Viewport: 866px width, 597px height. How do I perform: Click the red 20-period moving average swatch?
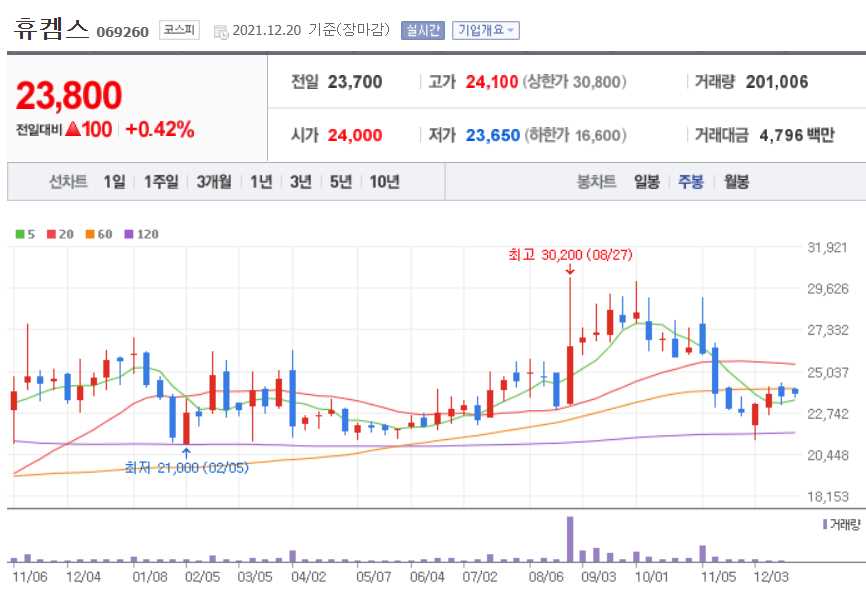51,234
